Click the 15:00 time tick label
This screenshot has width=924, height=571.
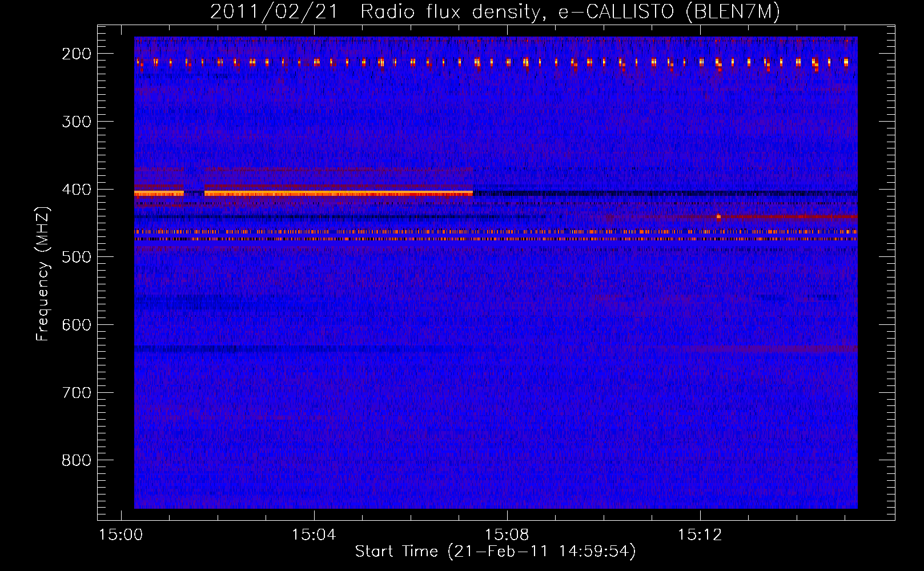pyautogui.click(x=120, y=535)
